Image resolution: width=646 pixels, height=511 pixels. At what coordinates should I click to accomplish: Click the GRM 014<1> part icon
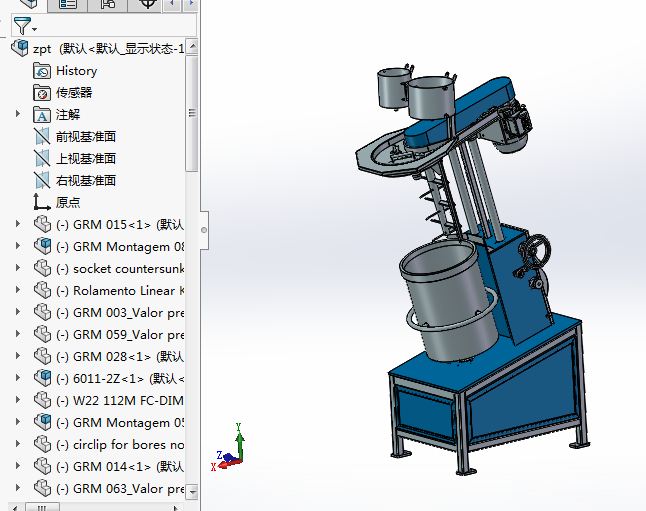click(x=42, y=466)
